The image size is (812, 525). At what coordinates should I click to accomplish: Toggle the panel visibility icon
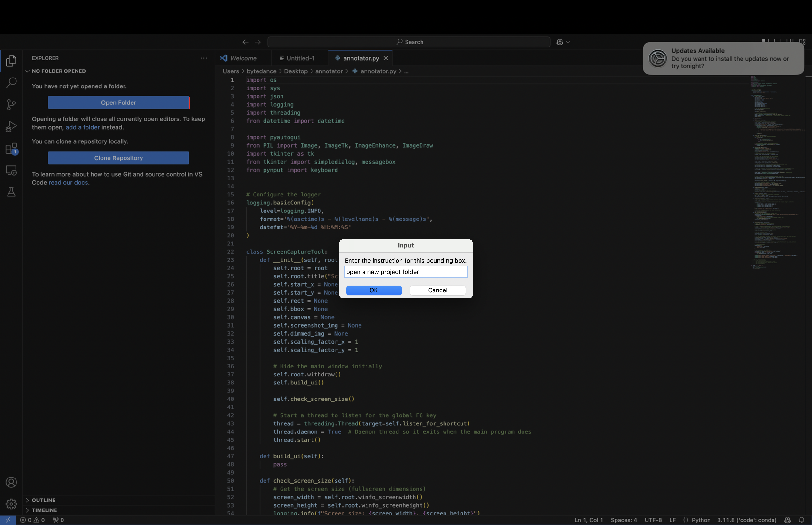pyautogui.click(x=778, y=42)
